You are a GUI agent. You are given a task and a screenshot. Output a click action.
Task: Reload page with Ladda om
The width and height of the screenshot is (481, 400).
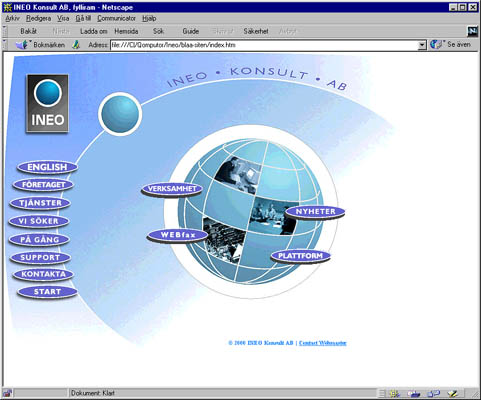pos(94,31)
